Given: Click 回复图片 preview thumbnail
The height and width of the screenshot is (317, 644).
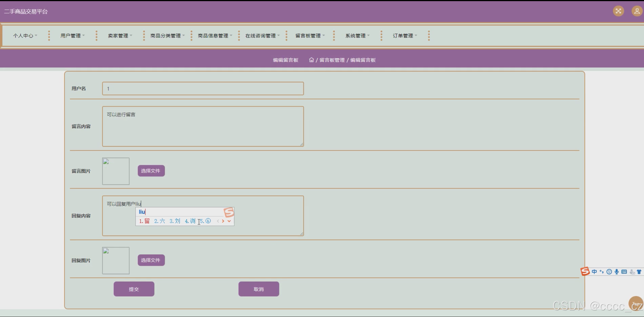Looking at the screenshot, I should coord(116,261).
